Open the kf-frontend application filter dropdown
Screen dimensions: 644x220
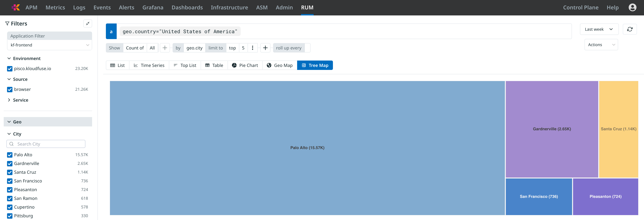coord(50,45)
